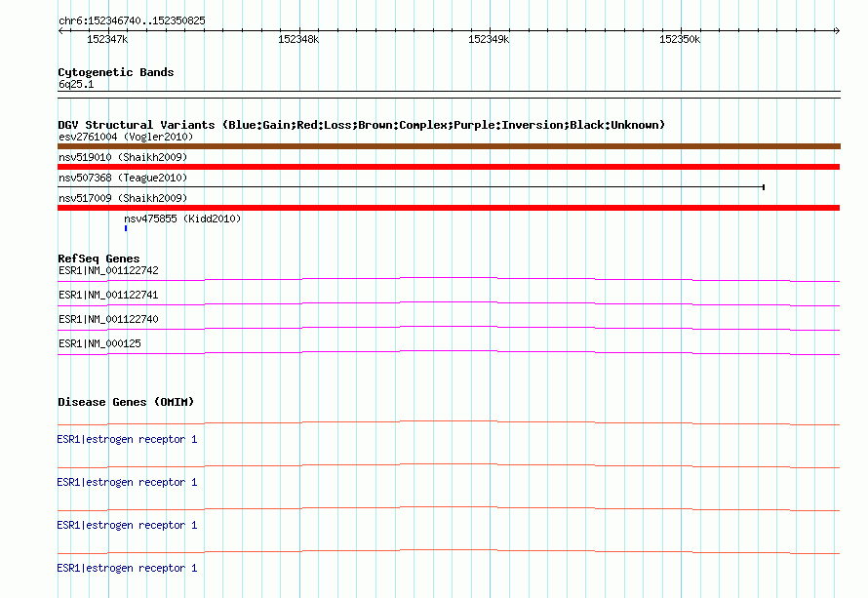The height and width of the screenshot is (598, 868).
Task: Click the nsv475855 (Kidd2010) label
Action: point(182,219)
